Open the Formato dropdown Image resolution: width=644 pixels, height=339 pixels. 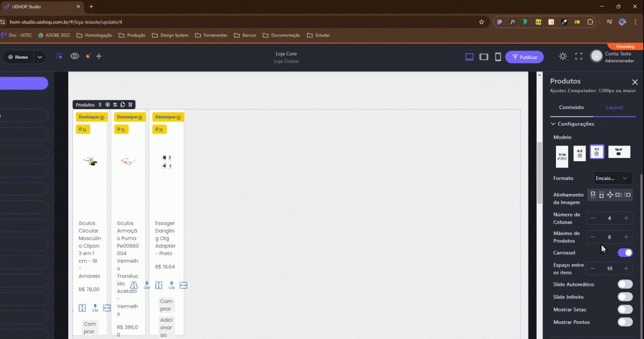(612, 178)
